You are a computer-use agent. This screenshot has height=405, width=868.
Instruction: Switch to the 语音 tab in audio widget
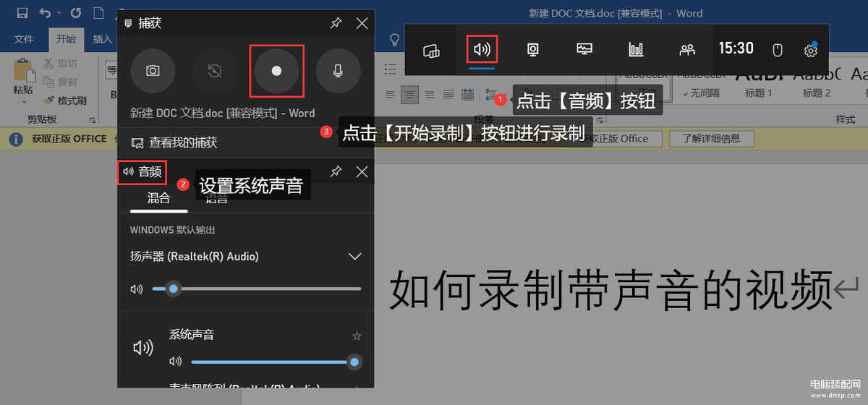(216, 198)
